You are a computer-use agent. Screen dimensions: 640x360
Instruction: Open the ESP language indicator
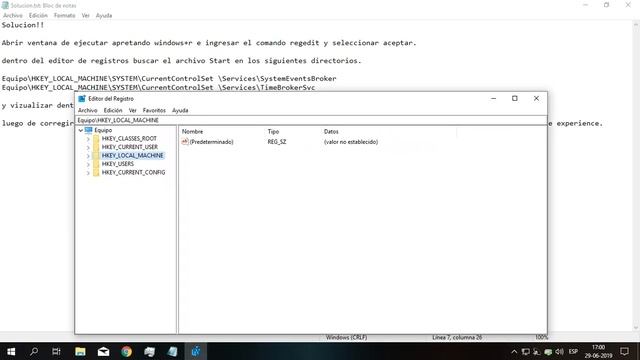coord(573,351)
